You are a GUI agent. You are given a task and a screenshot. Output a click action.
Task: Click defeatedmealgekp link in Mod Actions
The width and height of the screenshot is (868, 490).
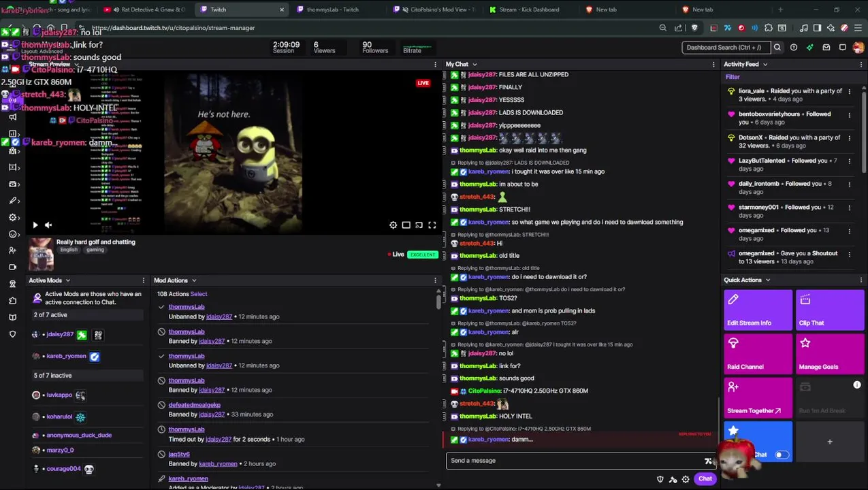point(195,405)
